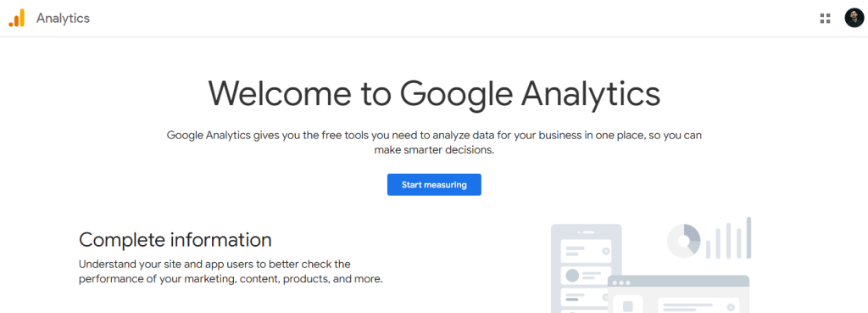
Task: Click the three dots on illustrated browser window
Action: (x=621, y=283)
